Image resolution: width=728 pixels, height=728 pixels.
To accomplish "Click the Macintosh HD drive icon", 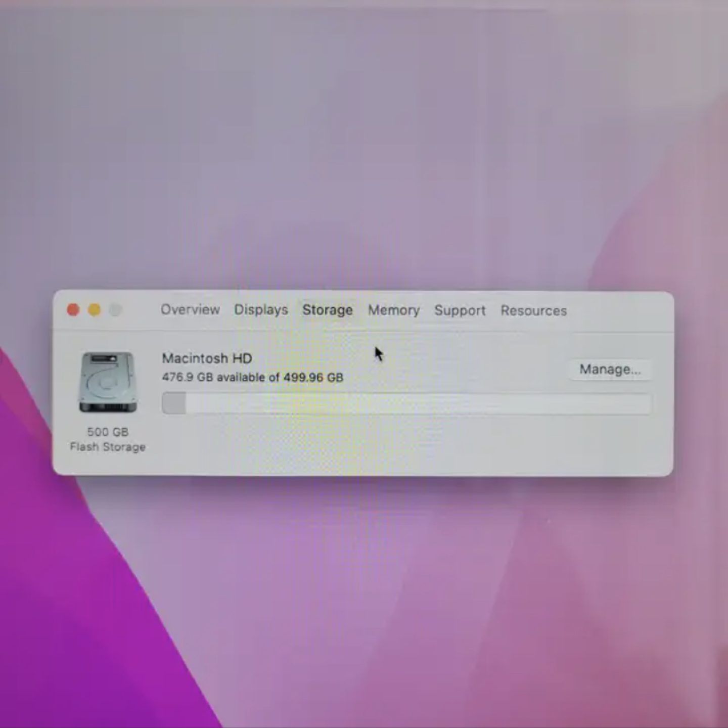I will (107, 382).
